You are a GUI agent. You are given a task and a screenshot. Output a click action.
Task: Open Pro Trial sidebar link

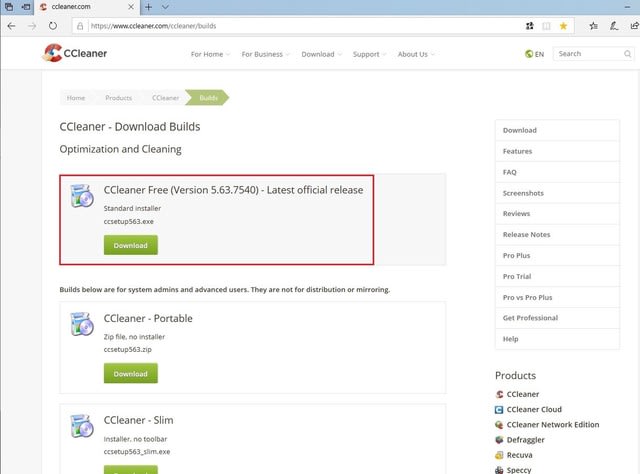(x=557, y=276)
